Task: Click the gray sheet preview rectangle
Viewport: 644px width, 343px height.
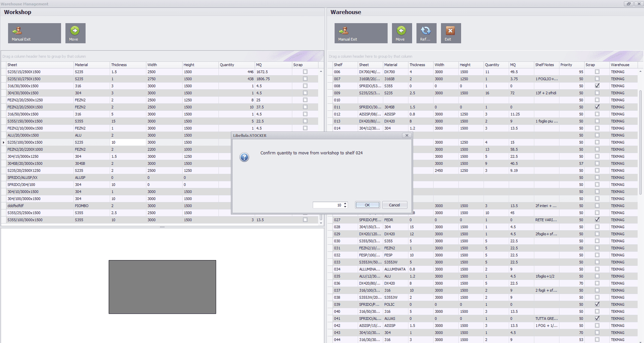Action: click(x=162, y=287)
